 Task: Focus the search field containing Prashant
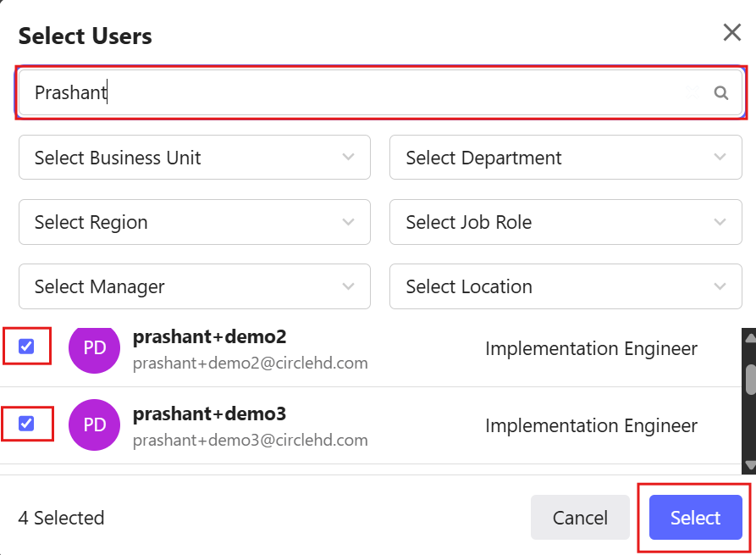point(380,92)
